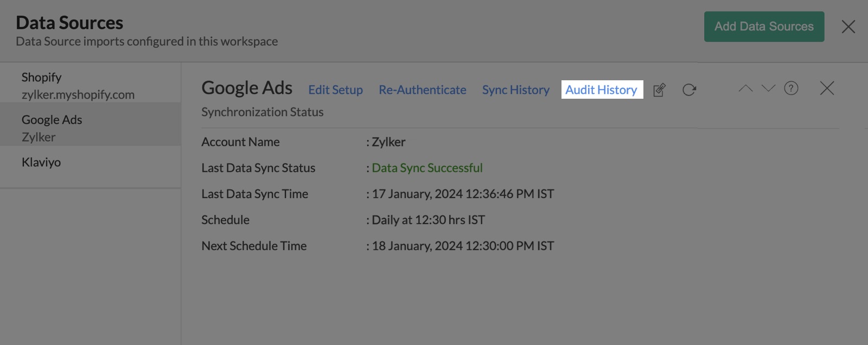Click the Last Data Sync Time label

click(254, 194)
